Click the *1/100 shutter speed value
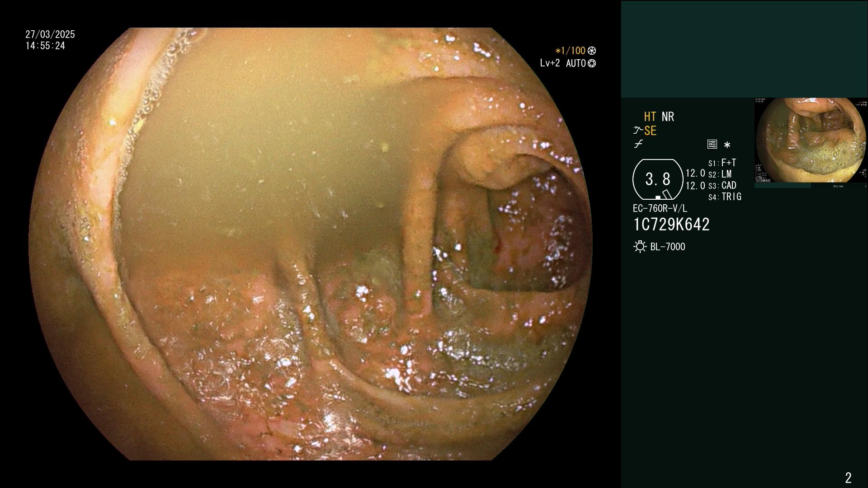The width and height of the screenshot is (868, 488). pyautogui.click(x=570, y=51)
